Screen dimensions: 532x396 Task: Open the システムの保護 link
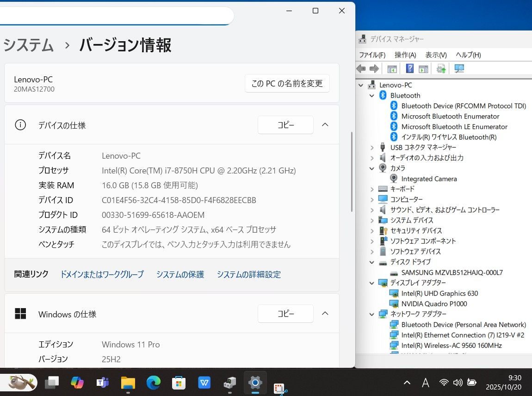click(x=180, y=274)
